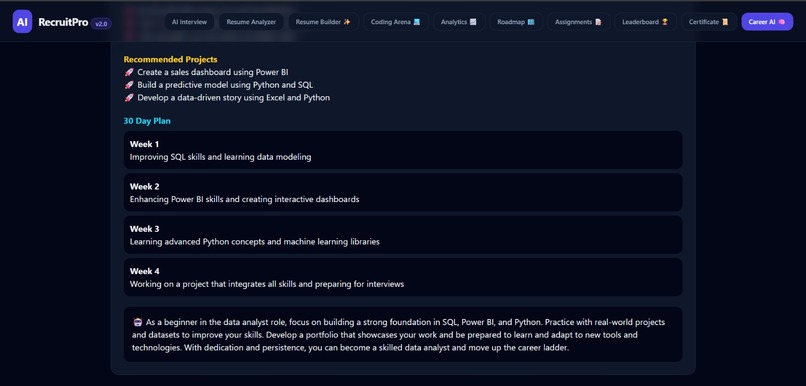Click the Week 3 card title
Viewport: 806px width, 386px height.
click(144, 229)
